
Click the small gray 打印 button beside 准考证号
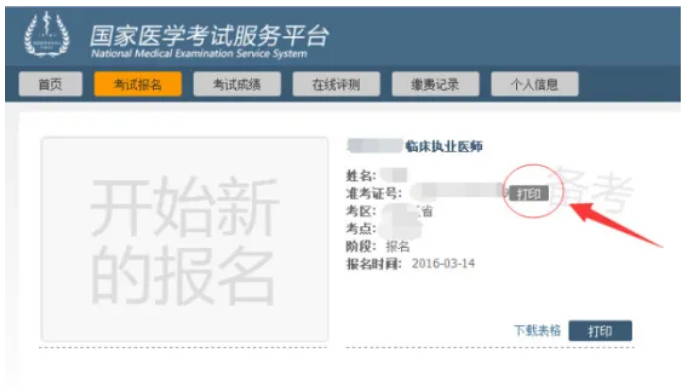[529, 193]
